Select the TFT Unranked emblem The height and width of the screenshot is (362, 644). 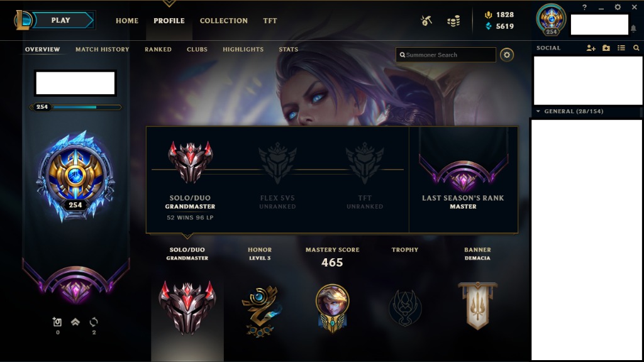(x=365, y=163)
